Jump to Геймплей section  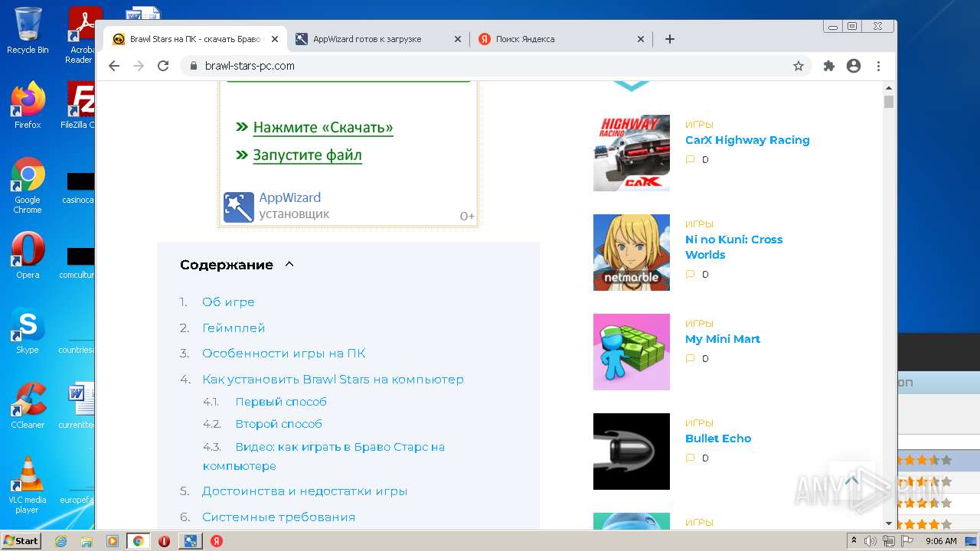[x=234, y=328]
